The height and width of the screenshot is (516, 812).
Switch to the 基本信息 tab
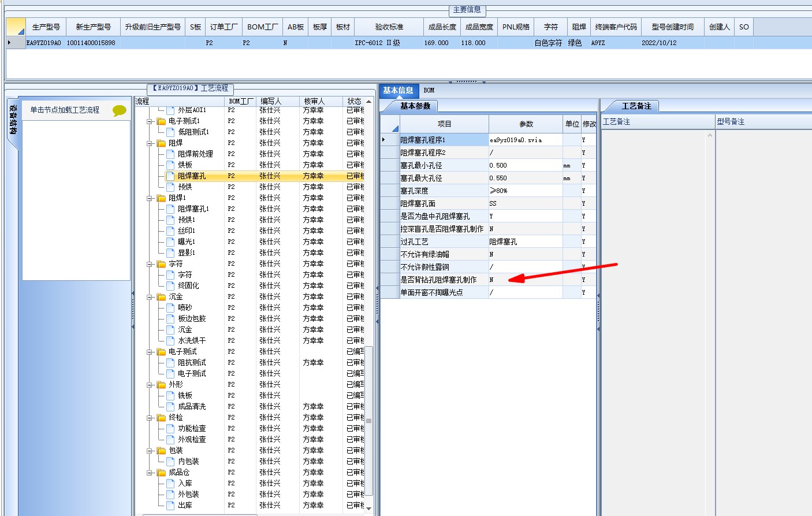coord(398,91)
